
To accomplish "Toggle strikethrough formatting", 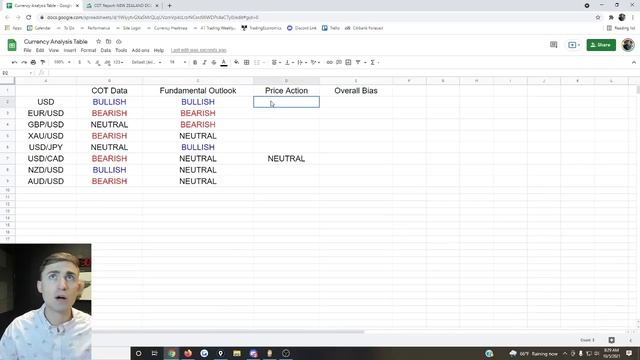I will [213, 62].
